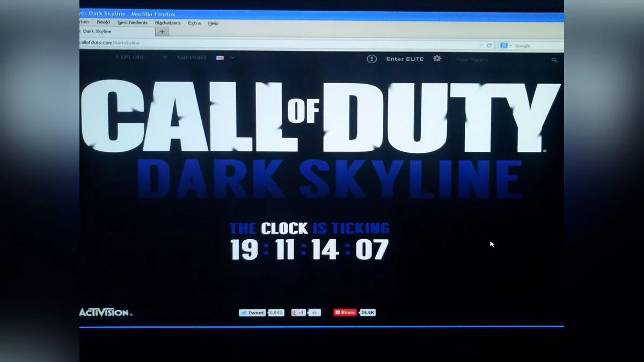Viewport: 644px width, 362px height.
Task: Click the Tweet button
Action: click(253, 313)
